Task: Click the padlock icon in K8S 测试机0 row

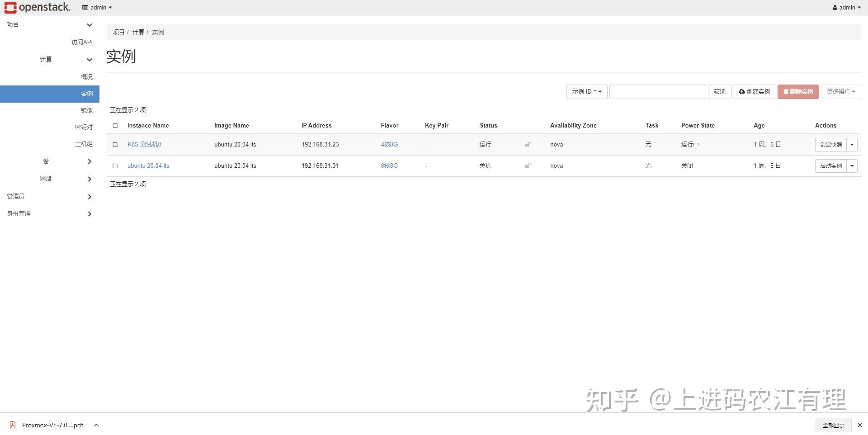Action: [527, 144]
